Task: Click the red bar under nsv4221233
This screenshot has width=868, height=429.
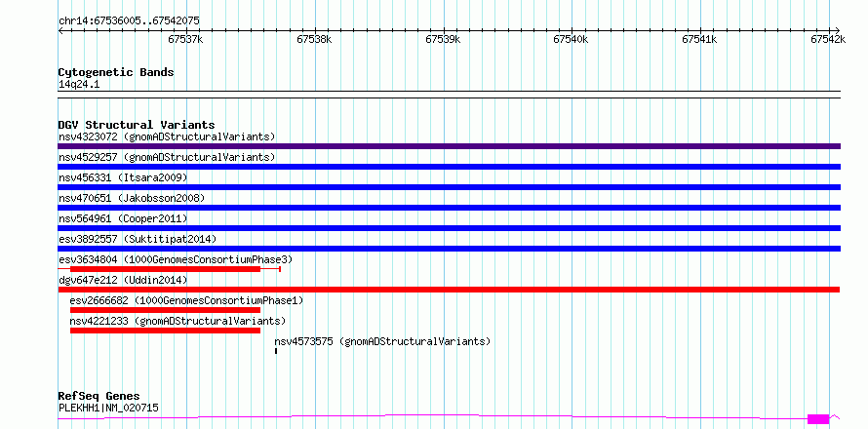Action: pyautogui.click(x=165, y=331)
